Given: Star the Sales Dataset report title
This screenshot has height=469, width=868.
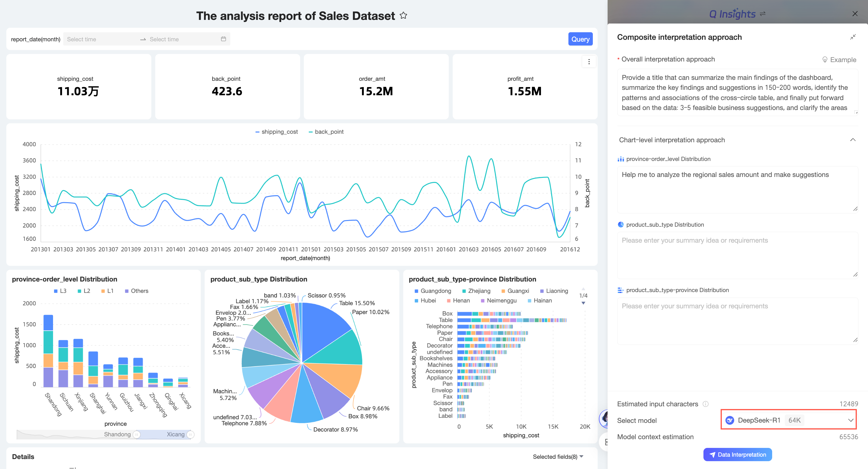Looking at the screenshot, I should (403, 15).
